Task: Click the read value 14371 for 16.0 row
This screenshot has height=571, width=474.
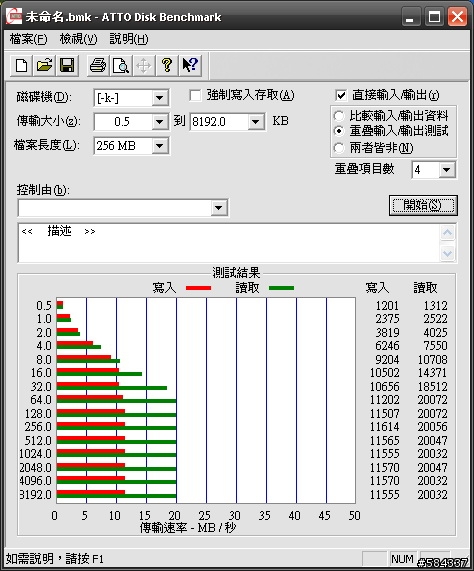Action: [432, 373]
